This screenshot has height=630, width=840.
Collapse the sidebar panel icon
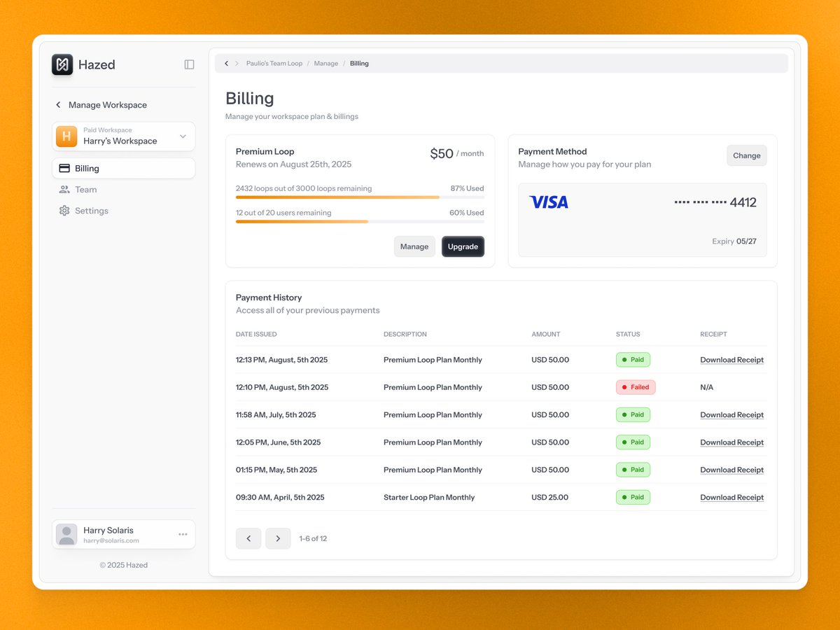(189, 64)
